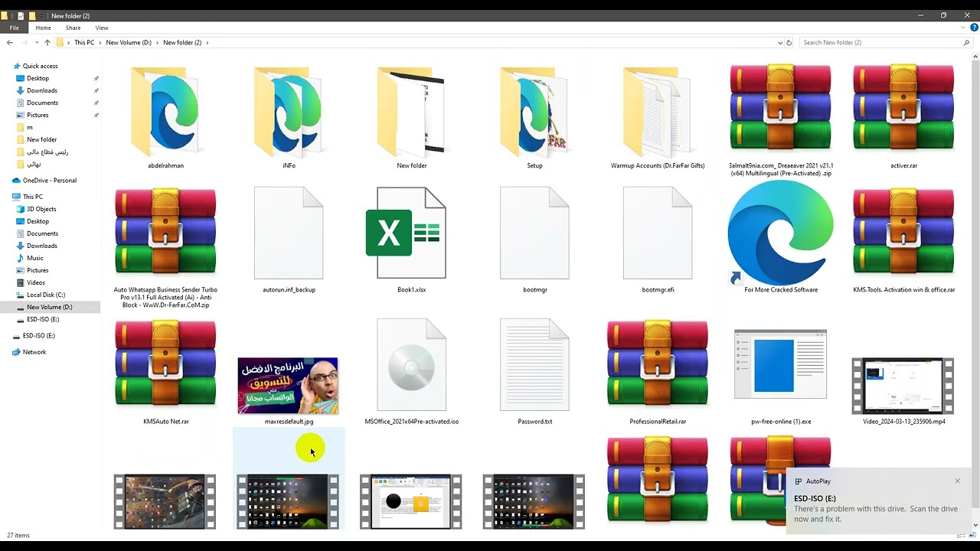Select the Dreaeaver 2021 zip archive icon

pyautogui.click(x=780, y=107)
